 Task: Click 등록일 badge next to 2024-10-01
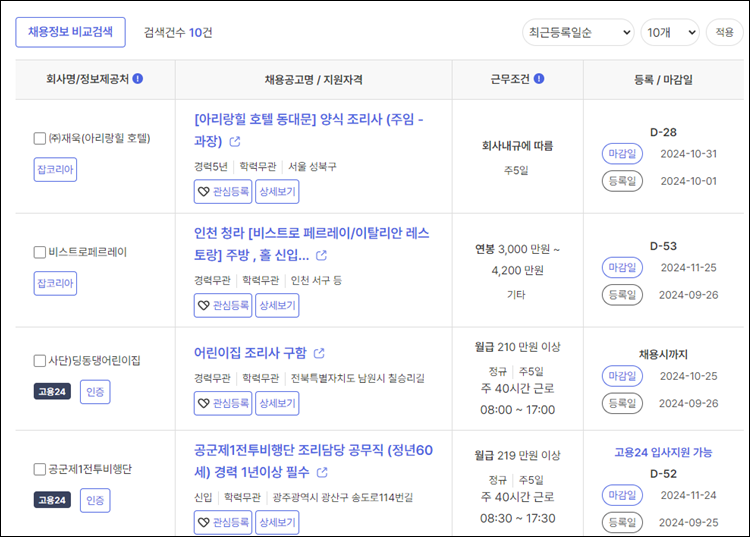point(622,181)
